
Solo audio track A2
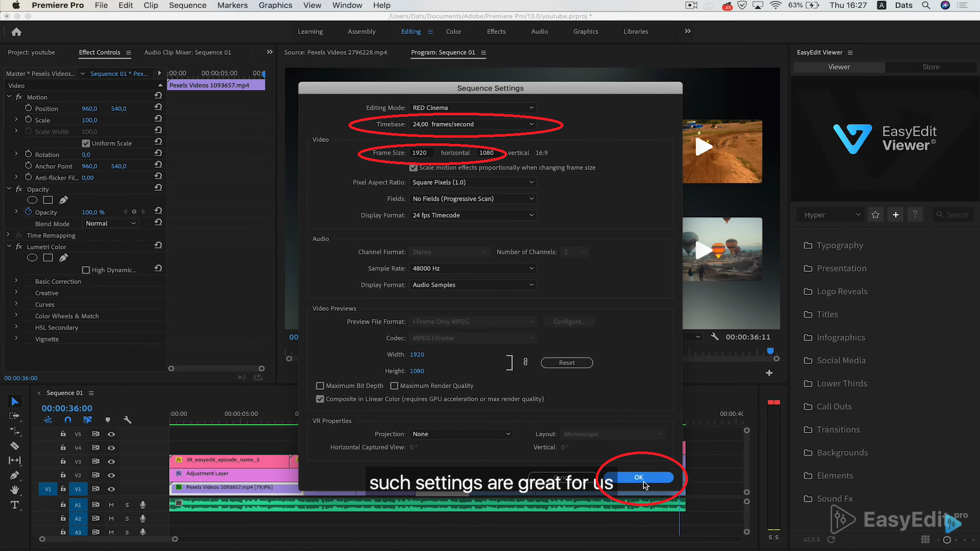tap(127, 518)
